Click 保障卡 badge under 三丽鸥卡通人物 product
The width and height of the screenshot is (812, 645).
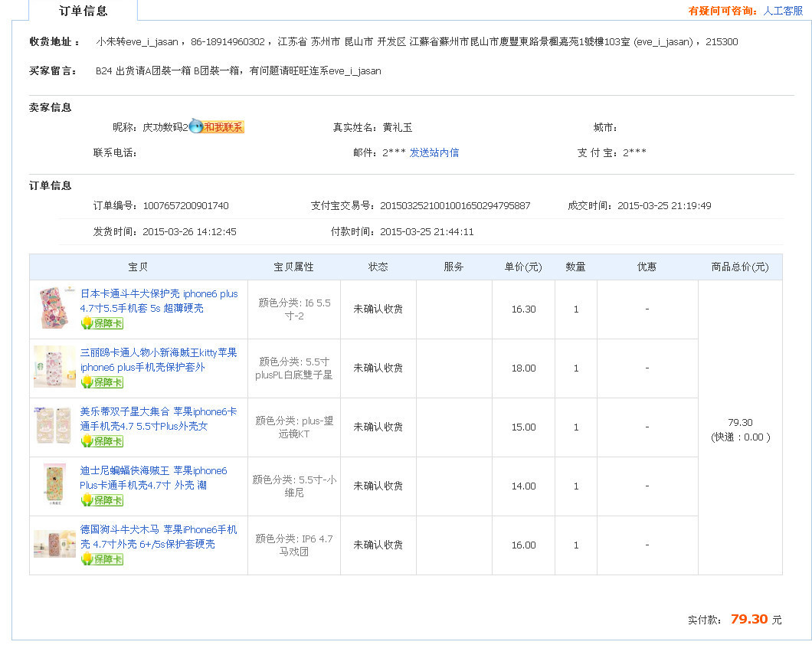[x=102, y=382]
